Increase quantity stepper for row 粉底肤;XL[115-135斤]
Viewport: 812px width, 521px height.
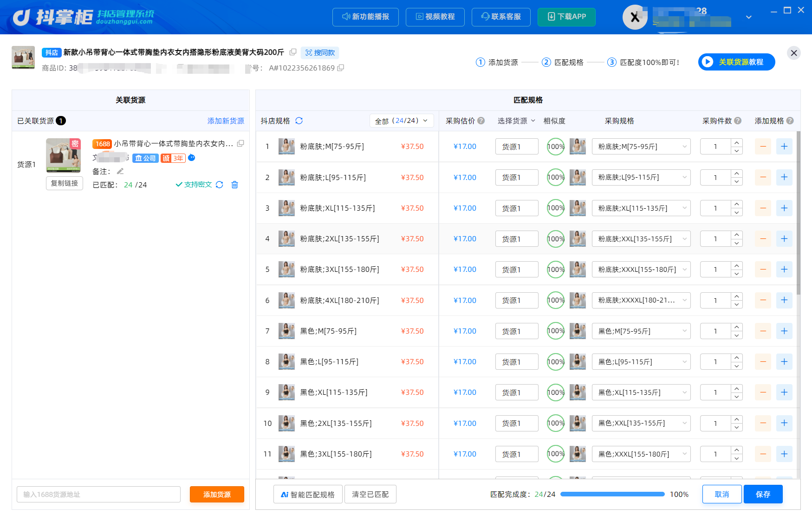(x=736, y=204)
